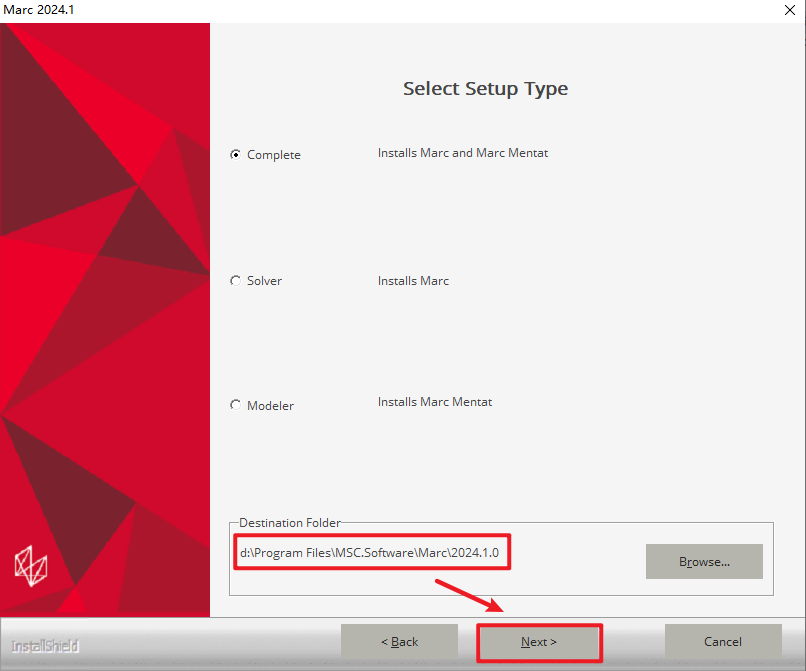Screen dimensions: 806x671
Task: Click the Select Setup Type heading
Action: point(485,89)
